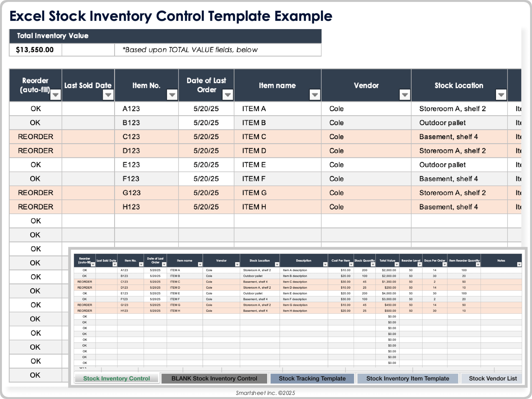Screen dimensions: 532x399
Task: Select the Outdoor pallet location for ITEM B
Action: tap(443, 123)
